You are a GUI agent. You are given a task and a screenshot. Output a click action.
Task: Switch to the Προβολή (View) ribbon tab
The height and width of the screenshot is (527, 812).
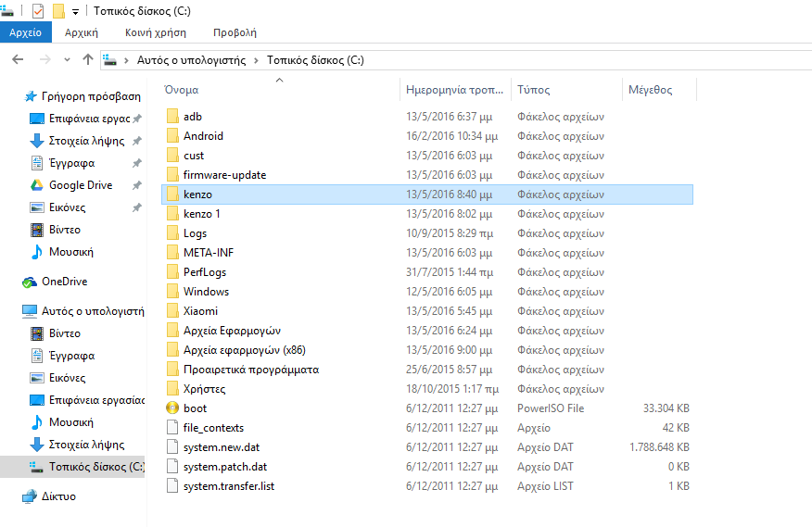point(235,32)
